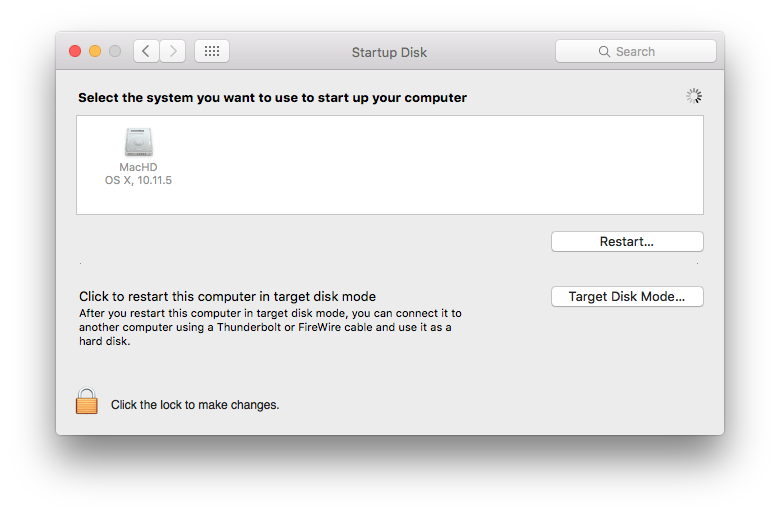Click the Startup Disk window title
The image size is (780, 515).
pos(389,52)
